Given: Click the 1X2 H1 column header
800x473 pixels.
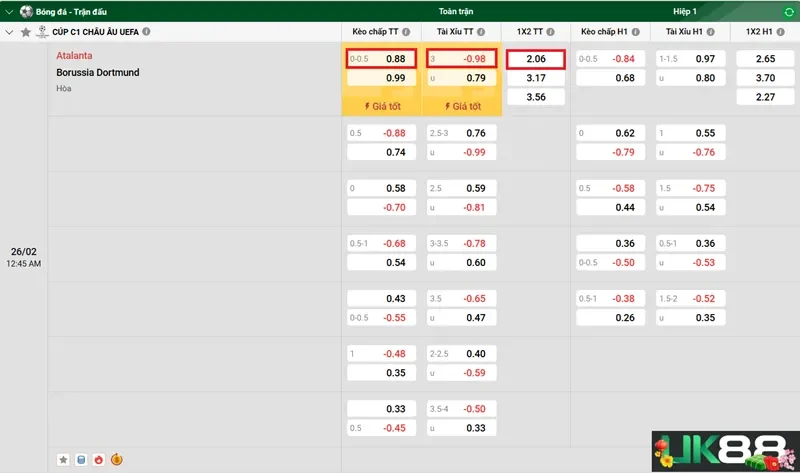Looking at the screenshot, I should [x=759, y=32].
